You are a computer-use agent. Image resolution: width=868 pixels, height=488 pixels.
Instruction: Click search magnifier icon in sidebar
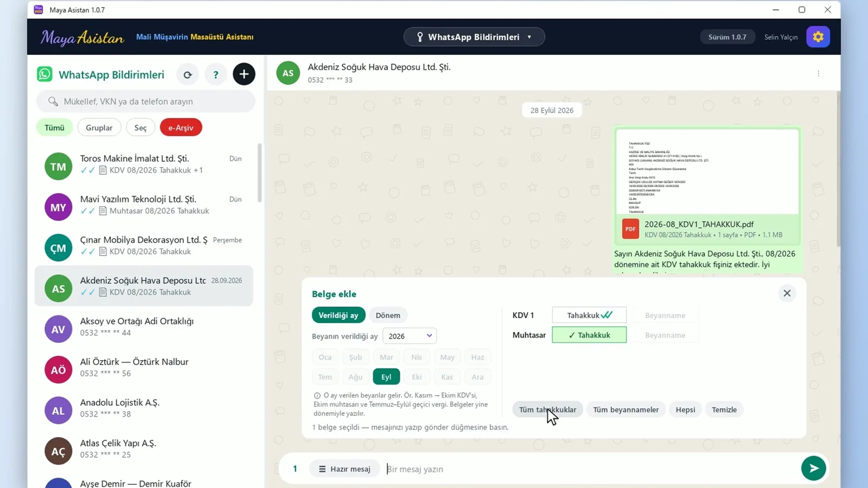[53, 101]
